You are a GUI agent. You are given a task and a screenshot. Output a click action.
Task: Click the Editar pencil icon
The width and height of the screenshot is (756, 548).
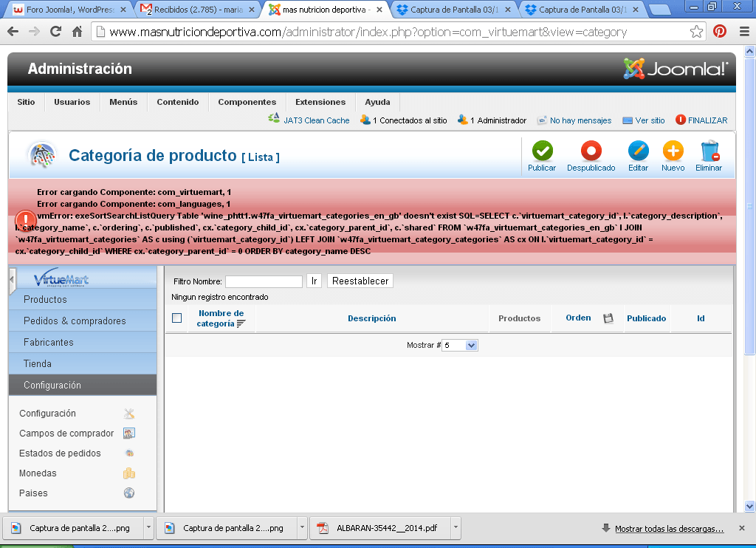pyautogui.click(x=639, y=151)
